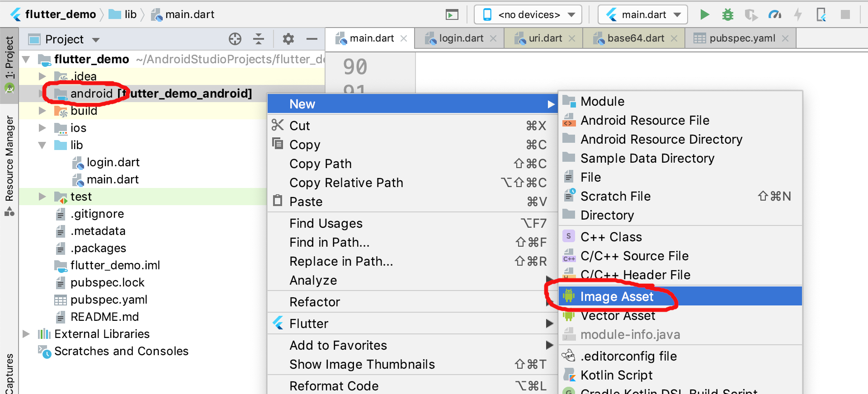Choose Find Usages menu entry
The height and width of the screenshot is (394, 868).
[x=412, y=223]
